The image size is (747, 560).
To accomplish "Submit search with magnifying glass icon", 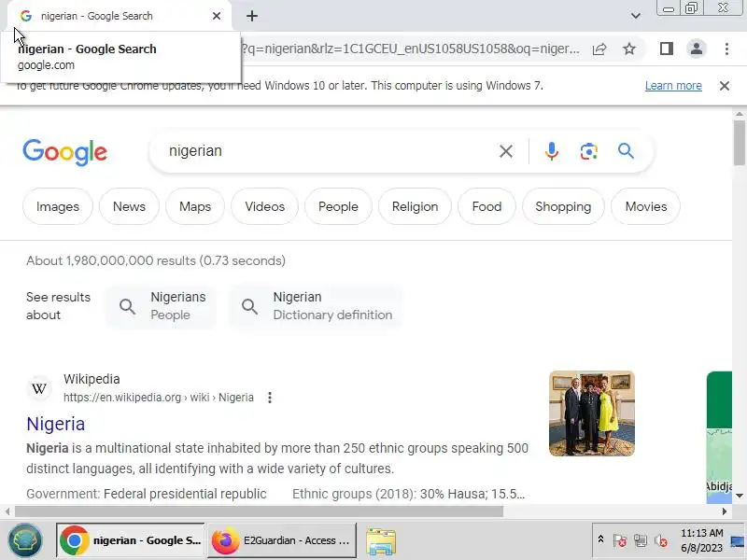I will click(626, 151).
